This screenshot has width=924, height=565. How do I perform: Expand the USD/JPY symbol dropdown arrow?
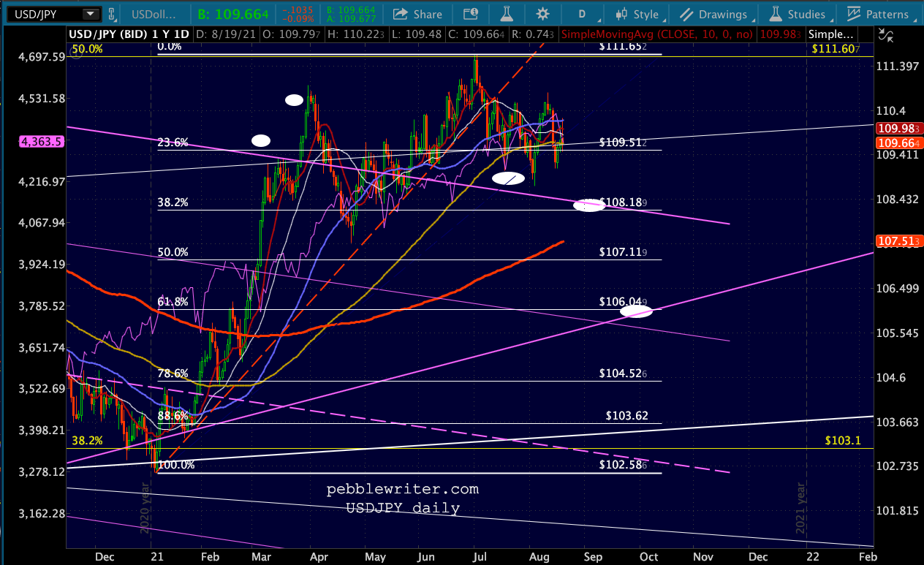pyautogui.click(x=89, y=14)
